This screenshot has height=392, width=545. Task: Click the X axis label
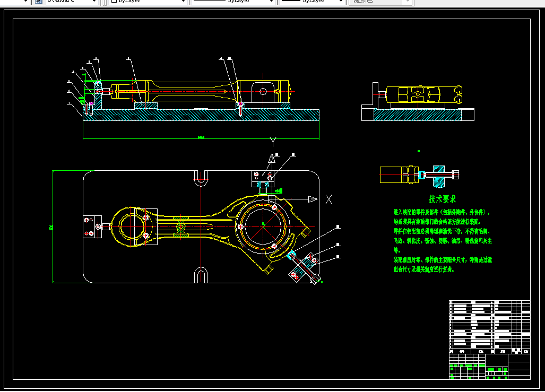tap(328, 199)
